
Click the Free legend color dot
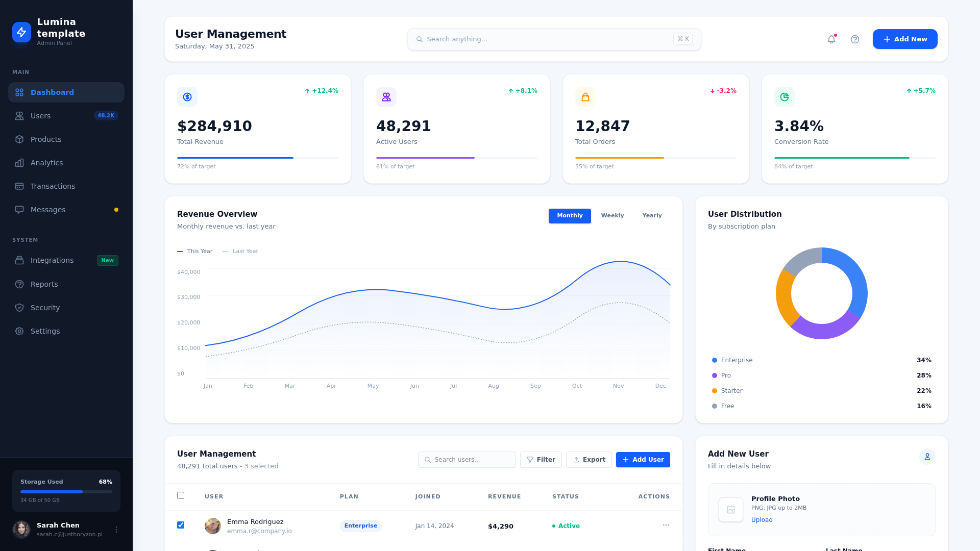coord(715,406)
